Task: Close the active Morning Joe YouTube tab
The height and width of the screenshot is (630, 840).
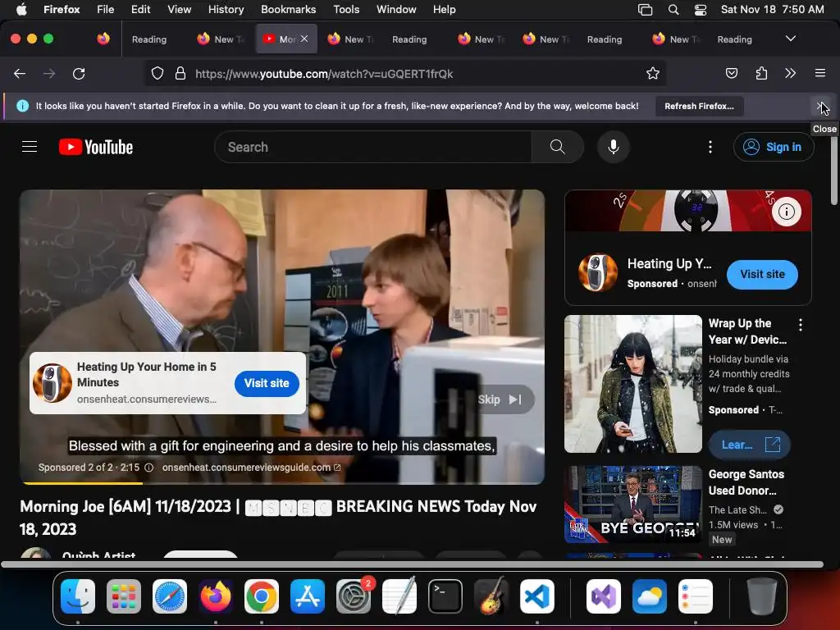Action: pos(304,39)
